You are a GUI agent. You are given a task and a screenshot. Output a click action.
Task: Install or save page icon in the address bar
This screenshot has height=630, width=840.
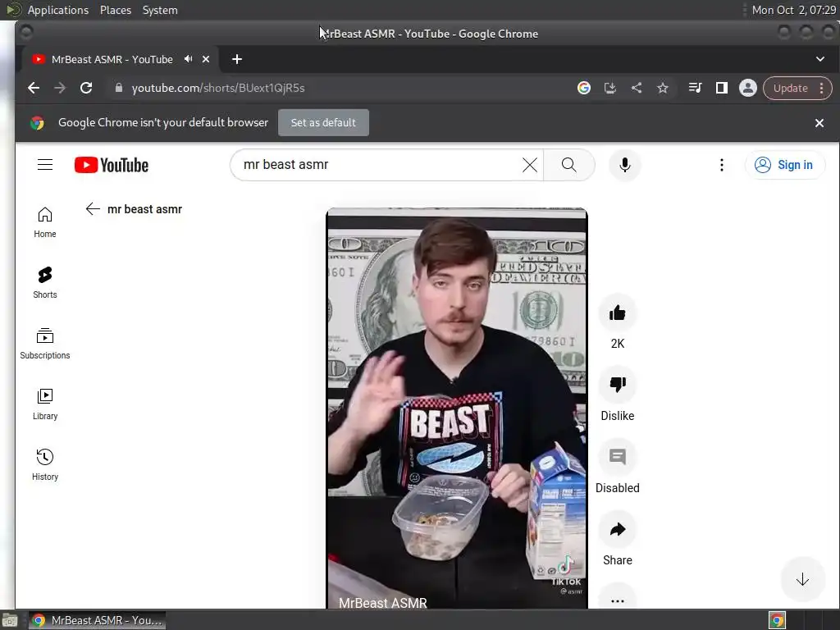[610, 88]
